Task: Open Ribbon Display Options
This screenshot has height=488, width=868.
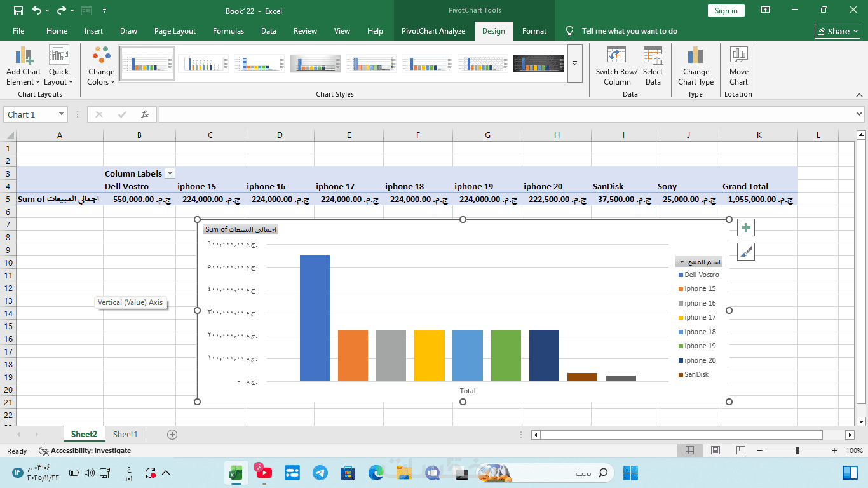Action: point(765,10)
